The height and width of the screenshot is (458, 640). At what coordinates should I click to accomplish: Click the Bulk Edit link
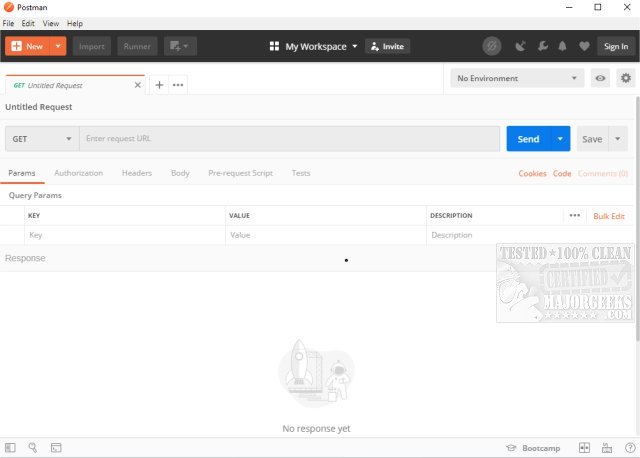[x=609, y=216]
